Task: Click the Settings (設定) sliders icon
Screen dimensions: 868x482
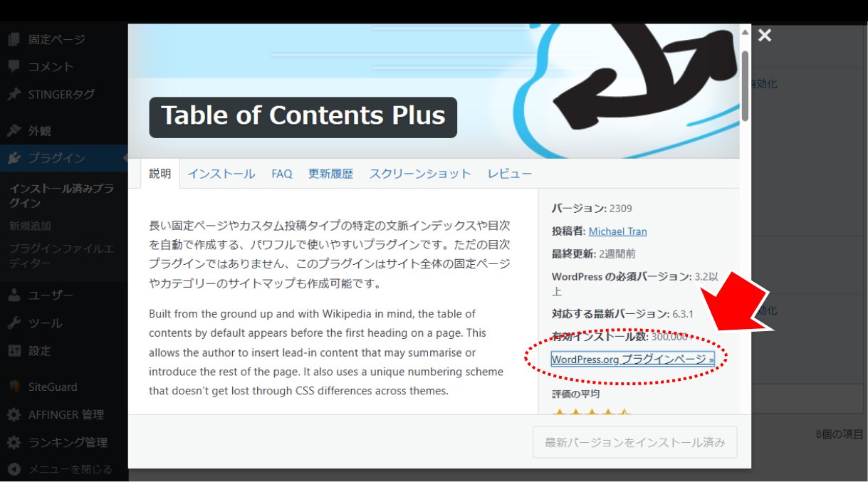Action: (x=14, y=351)
